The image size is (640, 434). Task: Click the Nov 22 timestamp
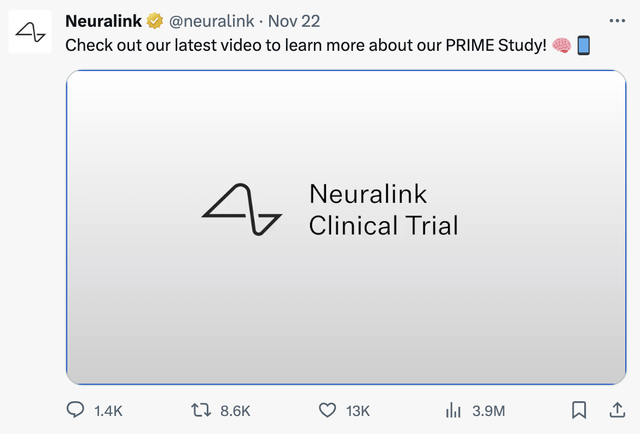pos(294,20)
